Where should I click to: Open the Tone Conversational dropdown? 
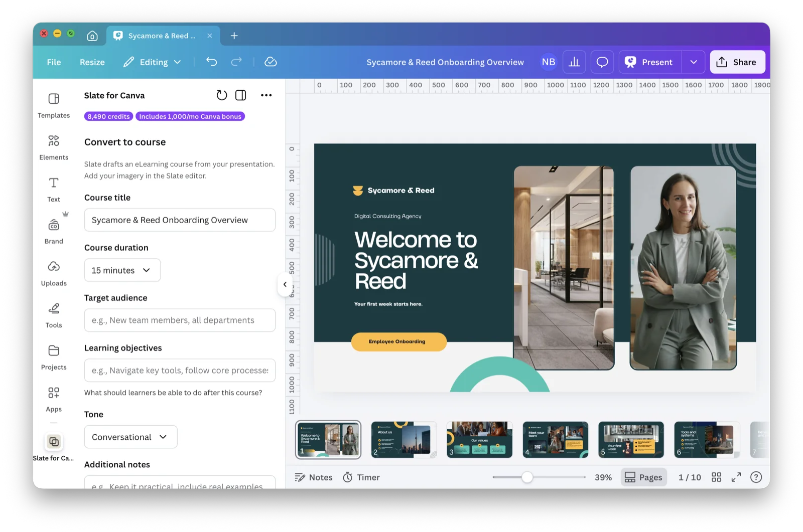130,437
